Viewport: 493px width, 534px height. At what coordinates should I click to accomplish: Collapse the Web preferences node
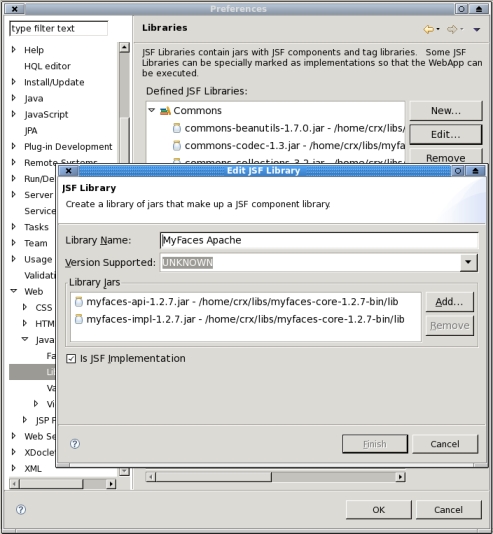[14, 291]
